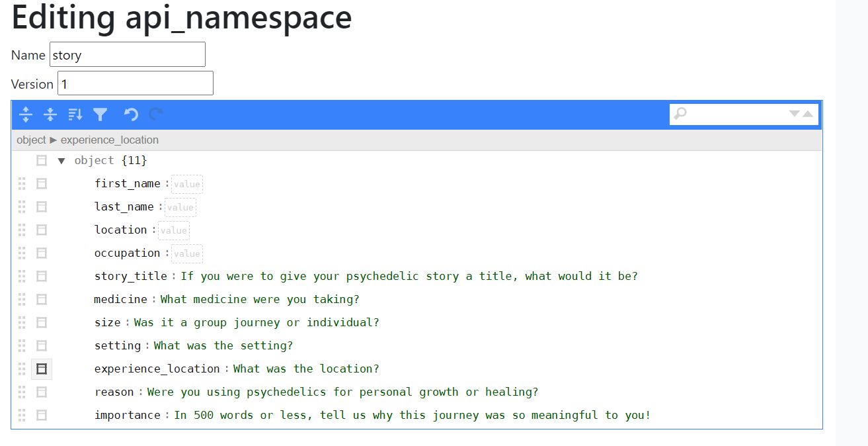
Task: Click drag handle of first_name row
Action: click(x=22, y=183)
